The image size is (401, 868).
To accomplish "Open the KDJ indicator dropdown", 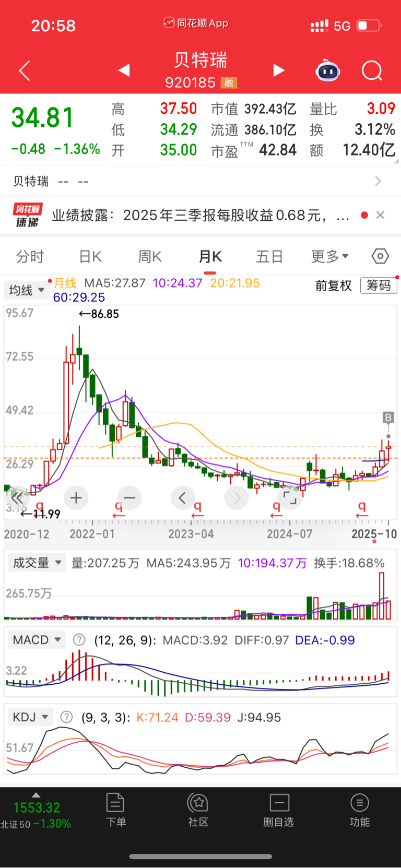I will pos(30,717).
